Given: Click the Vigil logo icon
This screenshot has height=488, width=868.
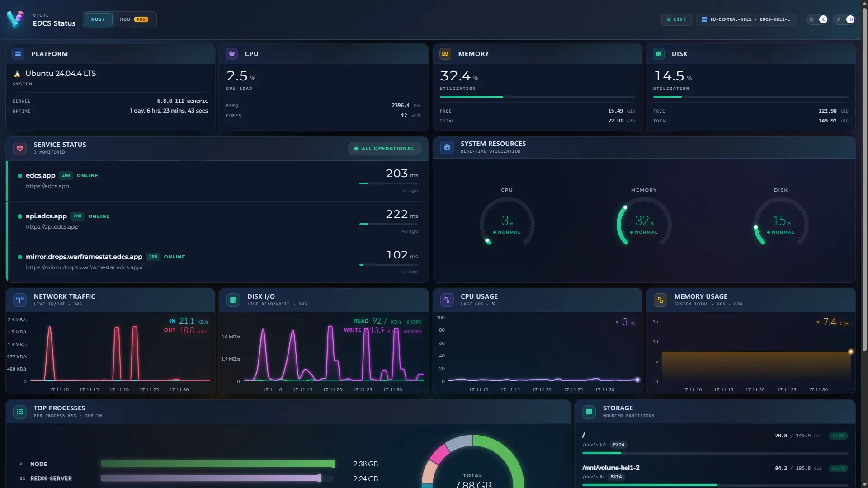Looking at the screenshot, I should pos(15,19).
